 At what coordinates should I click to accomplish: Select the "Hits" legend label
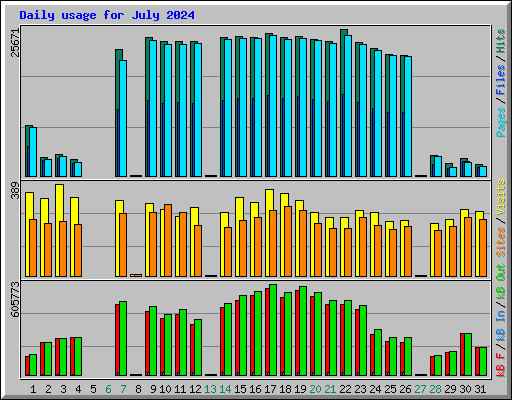(500, 41)
